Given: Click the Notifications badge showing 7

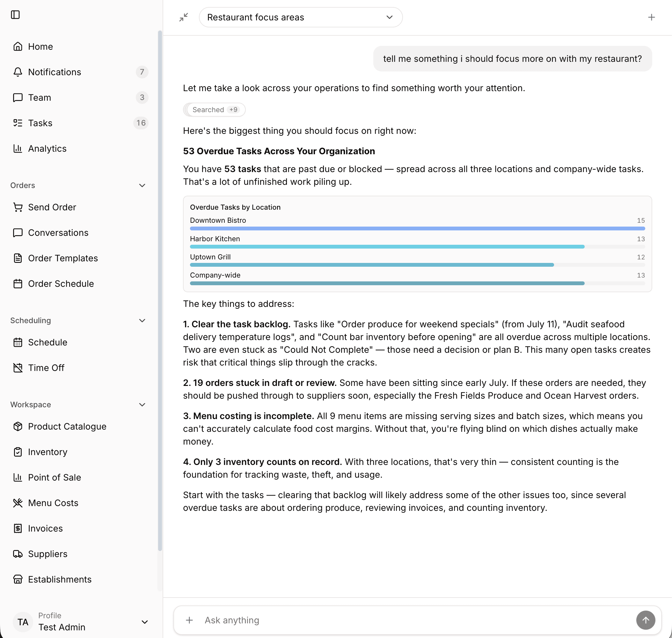Looking at the screenshot, I should point(142,72).
